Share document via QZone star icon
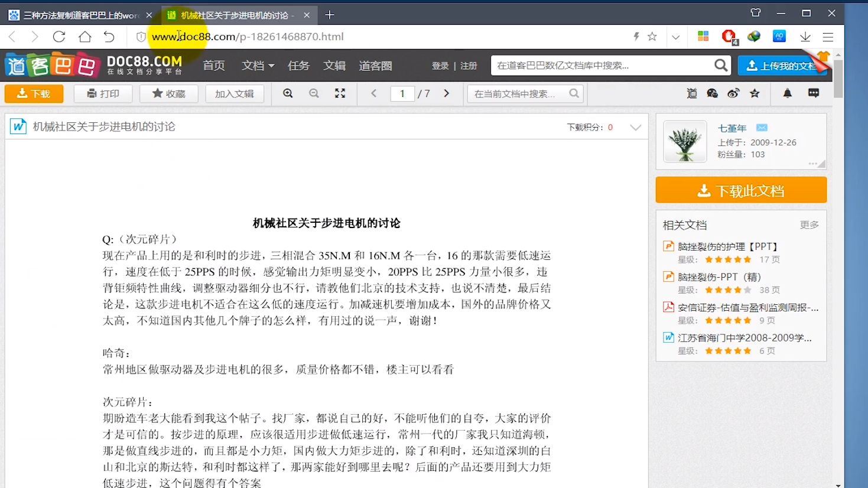868x488 pixels. click(755, 93)
